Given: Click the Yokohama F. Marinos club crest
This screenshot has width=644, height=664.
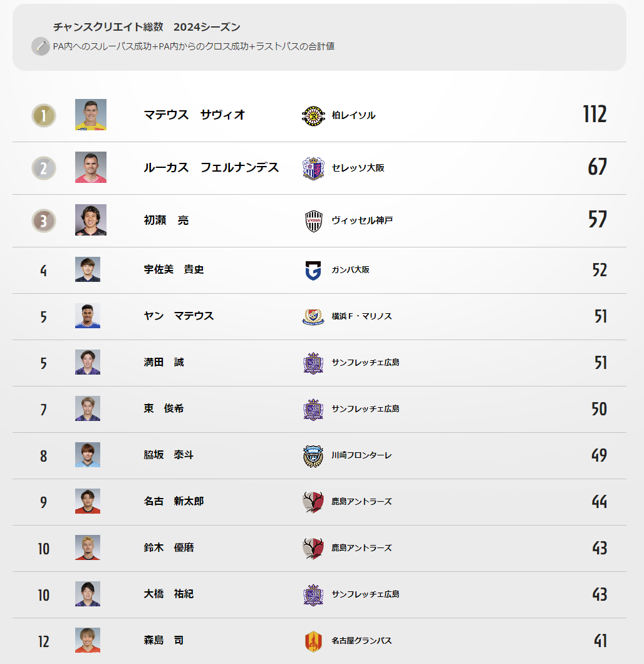Looking at the screenshot, I should (313, 316).
